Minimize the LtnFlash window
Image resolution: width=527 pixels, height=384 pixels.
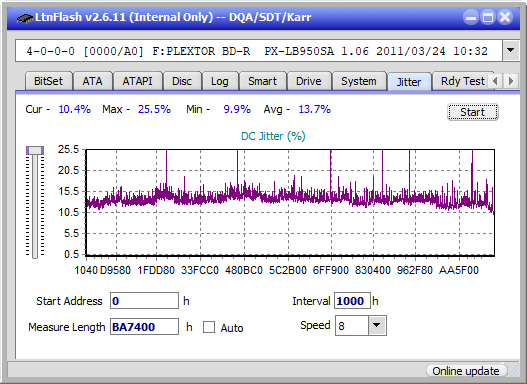(x=471, y=17)
